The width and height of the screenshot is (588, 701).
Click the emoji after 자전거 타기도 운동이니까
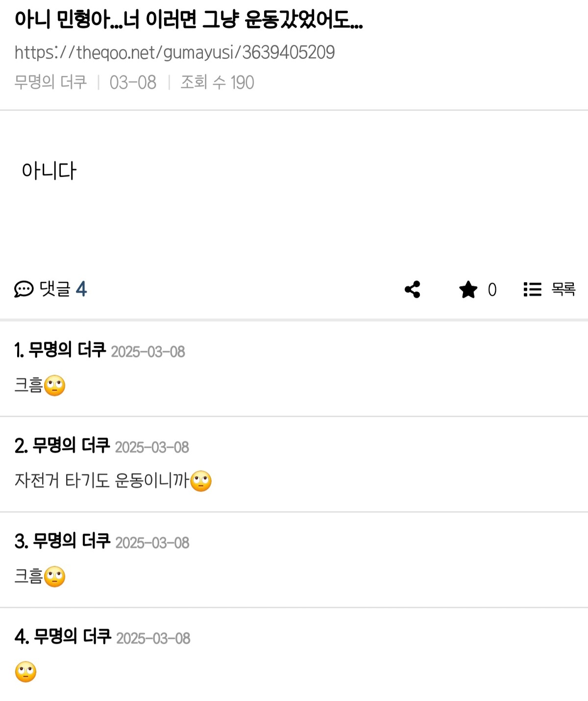pos(201,481)
